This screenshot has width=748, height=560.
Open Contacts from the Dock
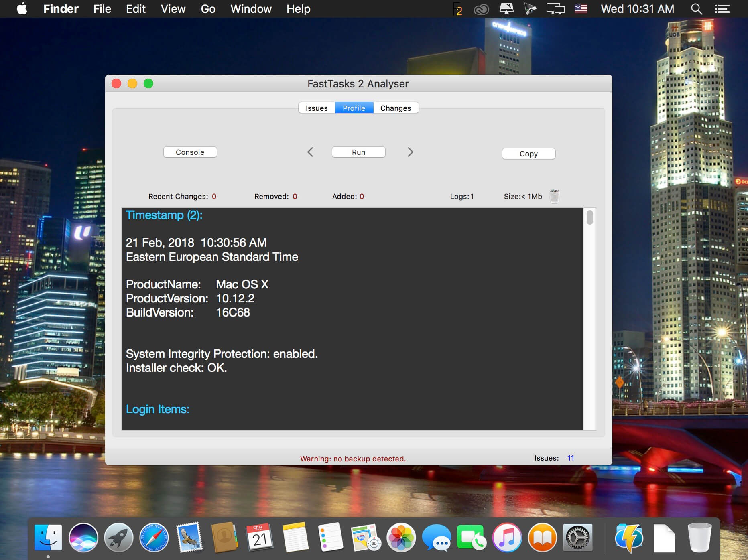(x=224, y=538)
